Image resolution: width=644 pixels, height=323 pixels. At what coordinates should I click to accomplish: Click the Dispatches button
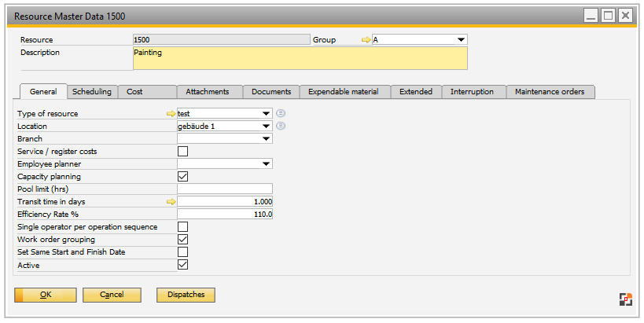coord(186,295)
